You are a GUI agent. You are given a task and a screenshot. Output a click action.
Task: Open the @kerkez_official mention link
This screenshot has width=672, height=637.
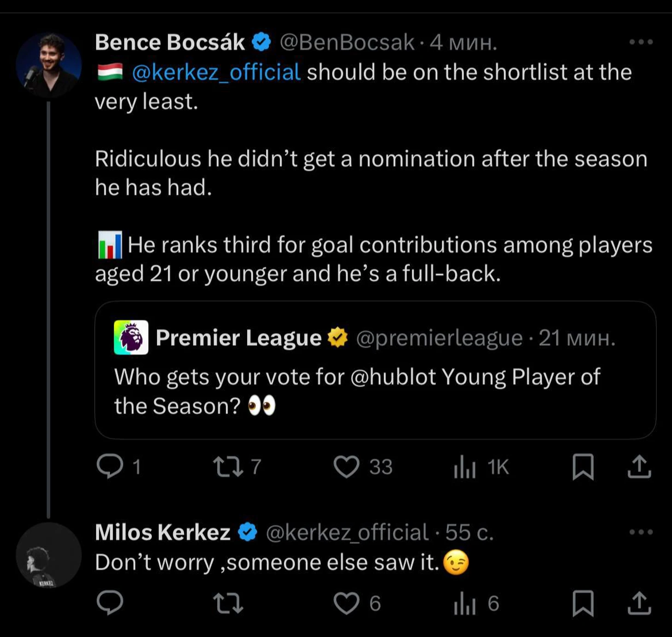[x=216, y=73]
